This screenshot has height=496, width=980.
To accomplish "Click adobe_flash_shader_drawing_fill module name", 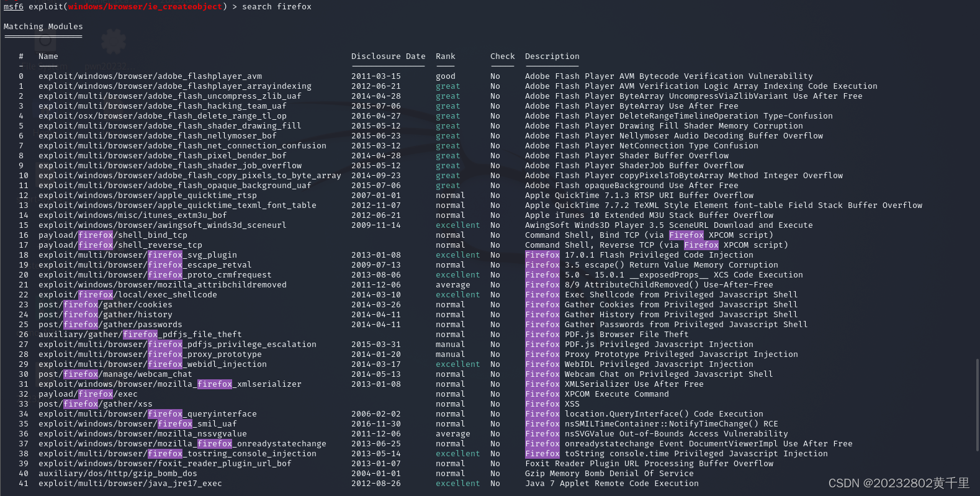I will coord(170,126).
